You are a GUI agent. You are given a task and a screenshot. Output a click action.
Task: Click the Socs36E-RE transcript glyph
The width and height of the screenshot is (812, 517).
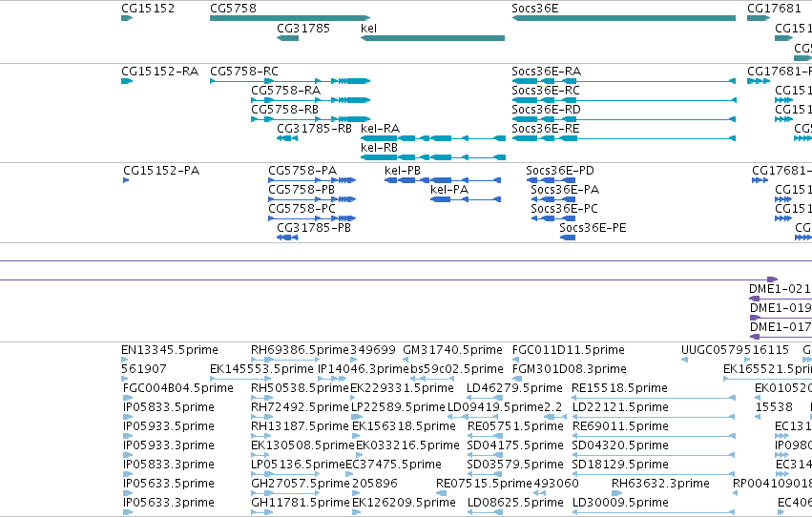(623, 138)
